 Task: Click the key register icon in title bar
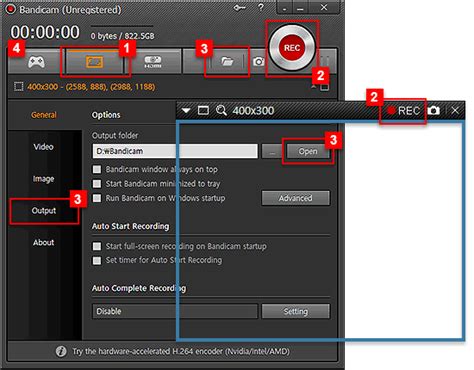239,7
